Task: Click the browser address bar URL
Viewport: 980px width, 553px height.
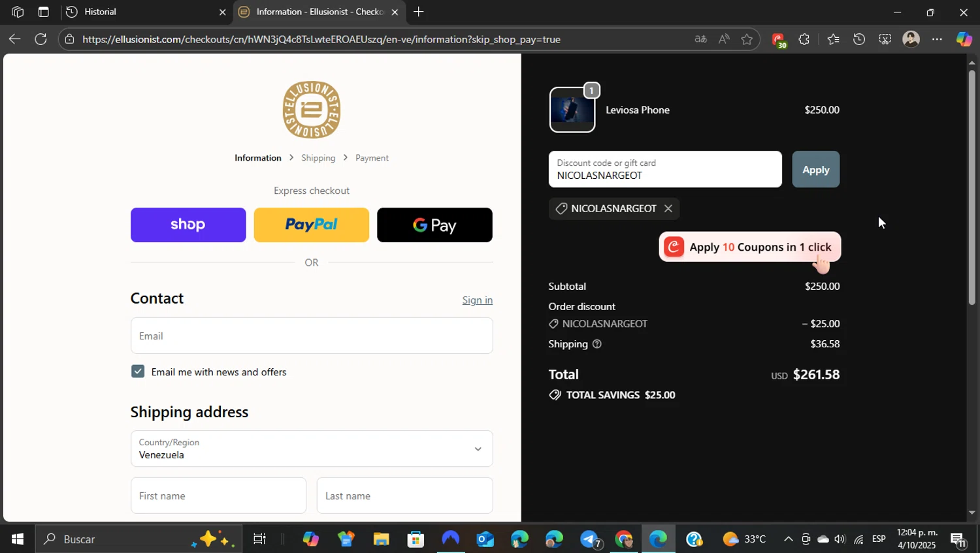Action: 321,39
